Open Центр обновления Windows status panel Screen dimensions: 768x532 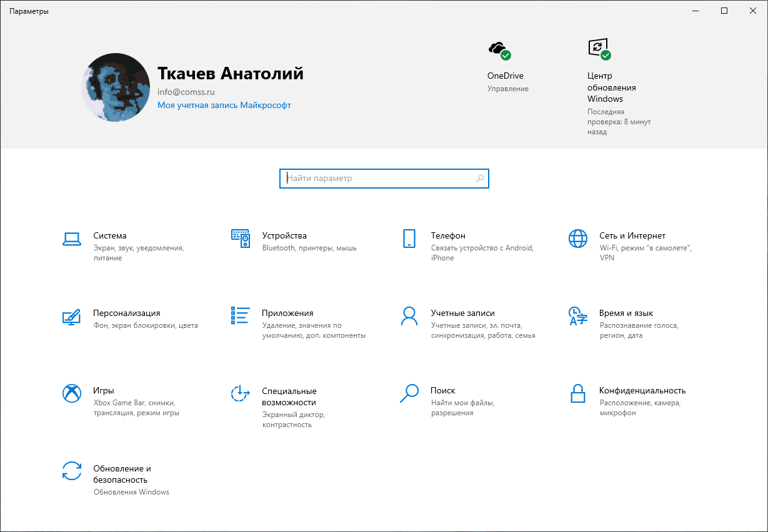[597, 49]
